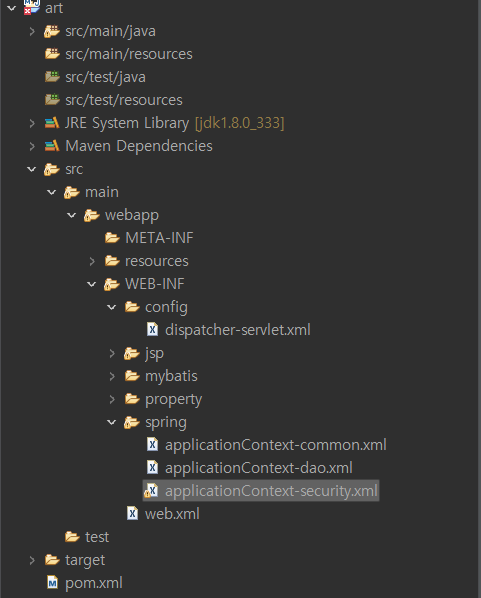Select src/main/resources label
481x598 pixels.
click(129, 54)
